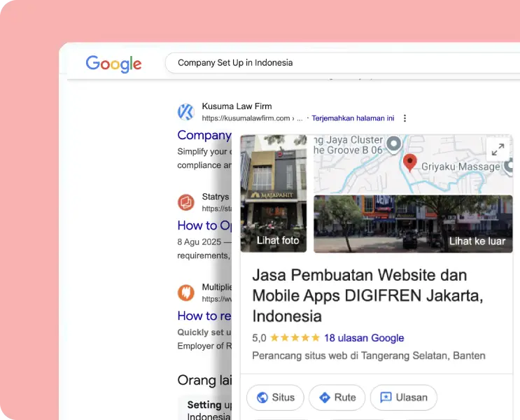
Task: Open the 'Lihat foto' photo thumbnail
Action: click(x=274, y=193)
